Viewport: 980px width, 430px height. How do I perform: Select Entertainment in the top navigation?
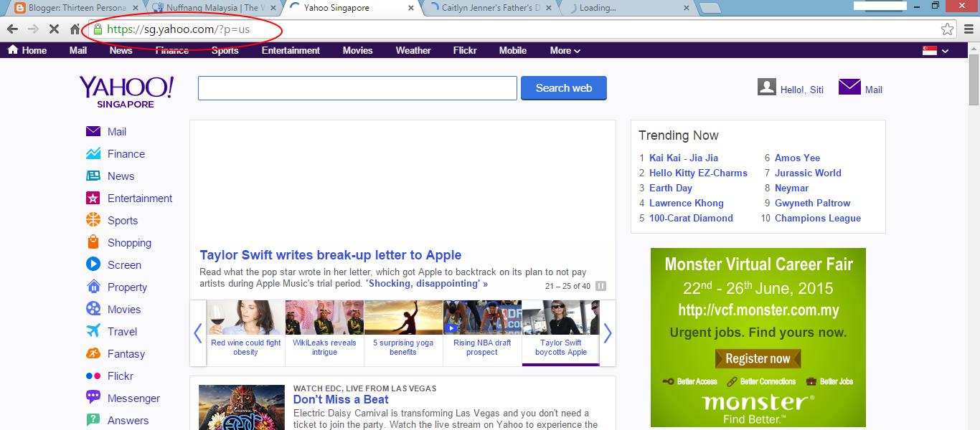[290, 50]
